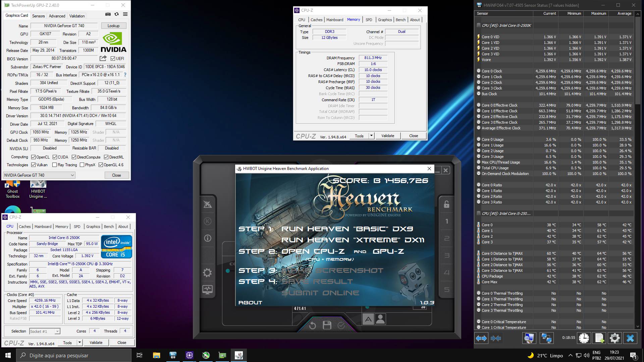Open Tools dropdown arrow in CPU-Z CPU window
644x362 pixels.
pos(79,343)
